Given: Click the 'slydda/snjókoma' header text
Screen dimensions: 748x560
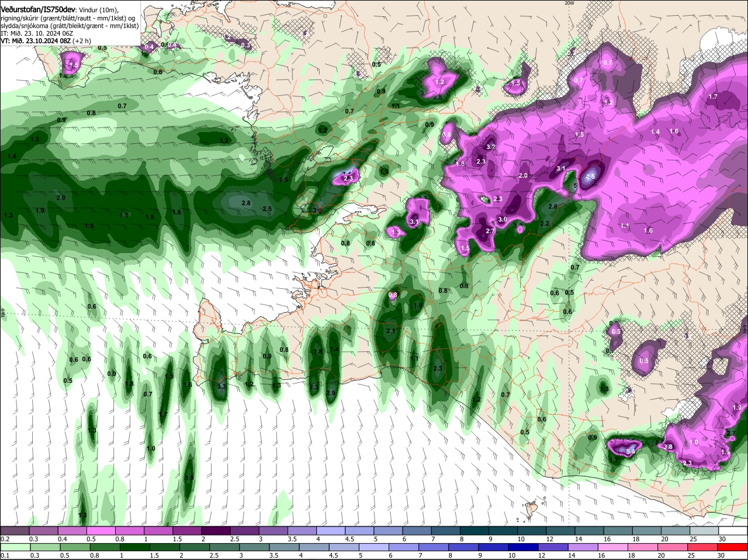Looking at the screenshot, I should [23, 26].
